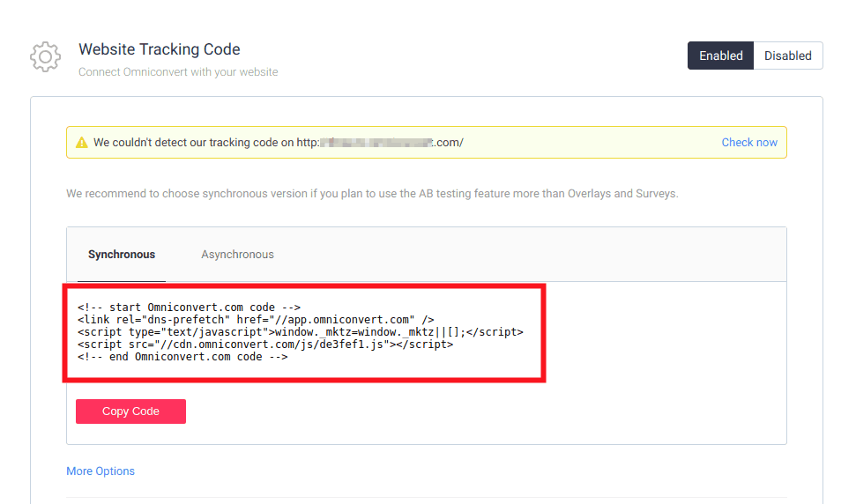Click the '<!-- end Omniconvert.com code -->' line

(x=182, y=357)
